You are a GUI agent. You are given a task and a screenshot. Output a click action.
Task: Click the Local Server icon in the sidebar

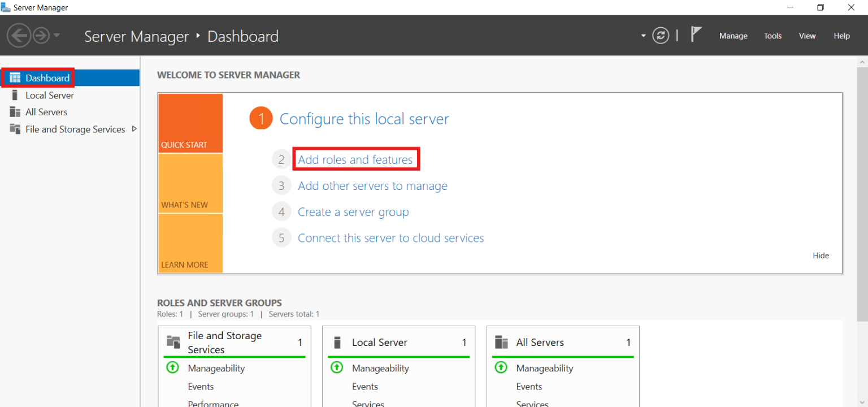coord(15,95)
